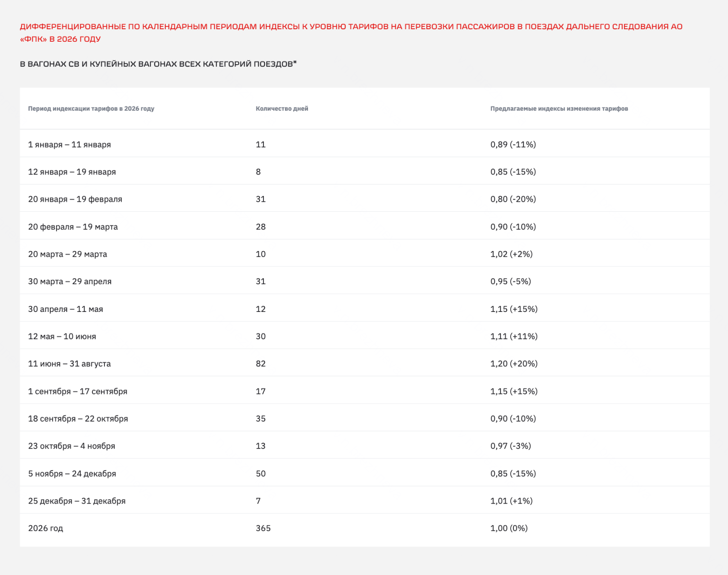Click the index value 1,02 (+2%)
Viewport: 728px width, 575px height.
pyautogui.click(x=511, y=254)
